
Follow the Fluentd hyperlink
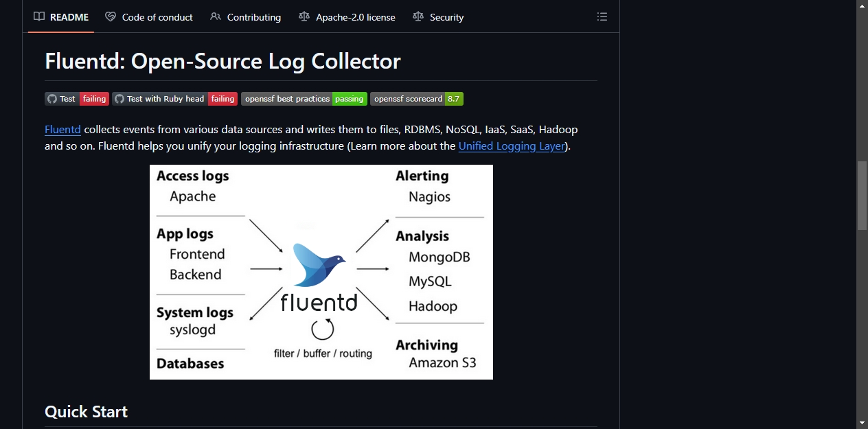[62, 129]
